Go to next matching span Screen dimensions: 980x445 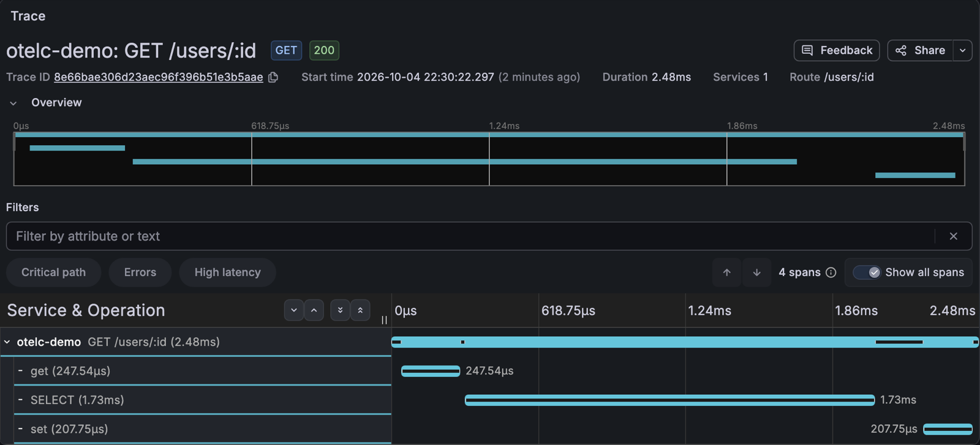(757, 272)
